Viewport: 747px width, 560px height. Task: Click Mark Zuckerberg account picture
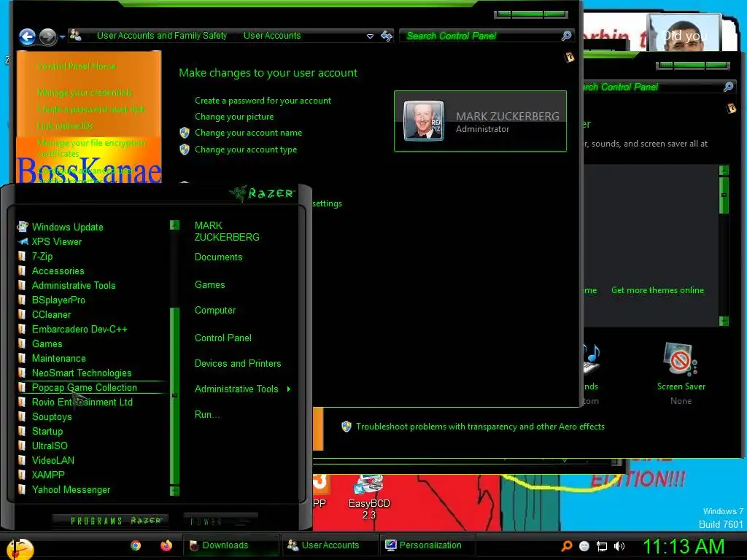tap(424, 120)
